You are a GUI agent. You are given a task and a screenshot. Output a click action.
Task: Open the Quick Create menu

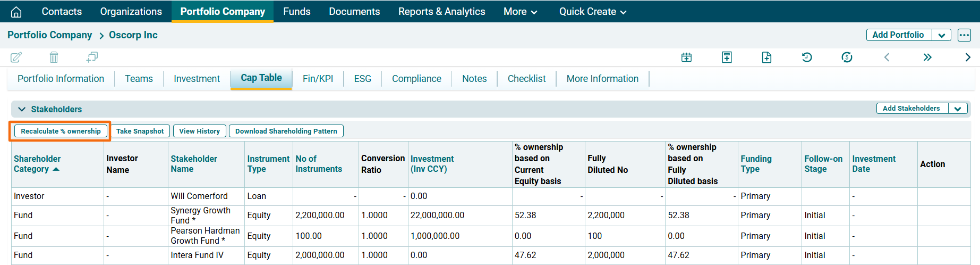tap(592, 12)
